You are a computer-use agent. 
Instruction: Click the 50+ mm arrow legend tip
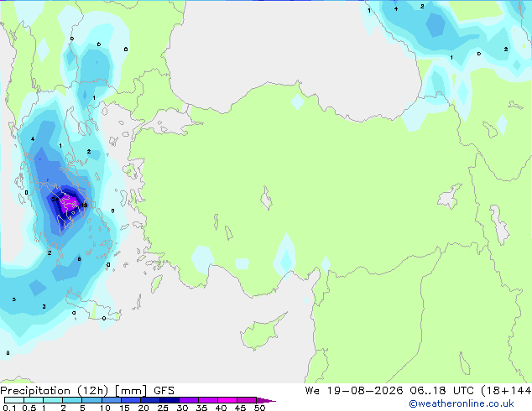coord(266,400)
